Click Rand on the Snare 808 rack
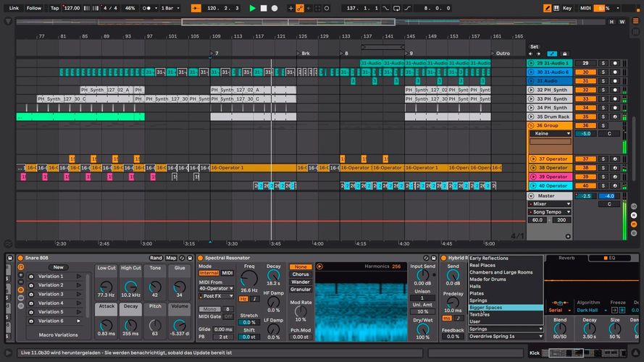 tap(156, 258)
